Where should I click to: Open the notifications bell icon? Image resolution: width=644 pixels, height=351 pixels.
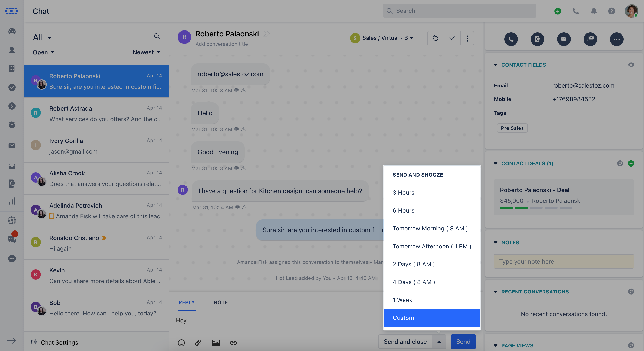click(x=594, y=11)
